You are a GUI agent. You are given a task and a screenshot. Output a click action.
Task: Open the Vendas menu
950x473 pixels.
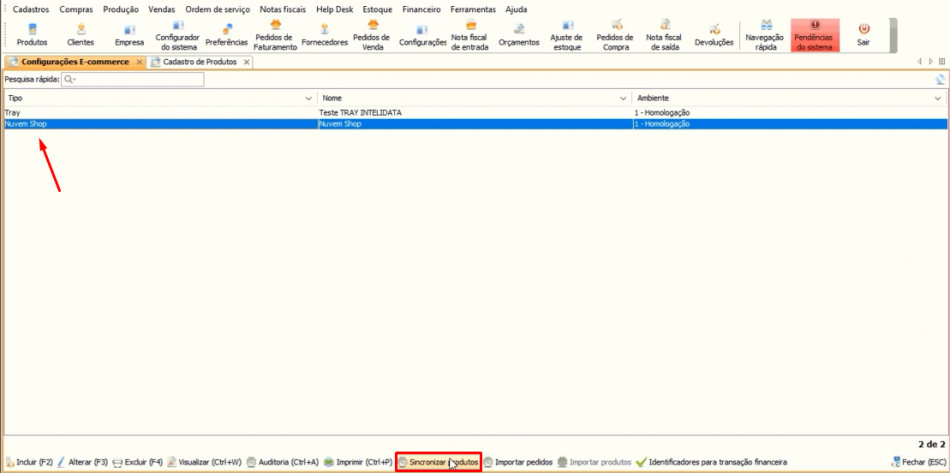pos(162,10)
